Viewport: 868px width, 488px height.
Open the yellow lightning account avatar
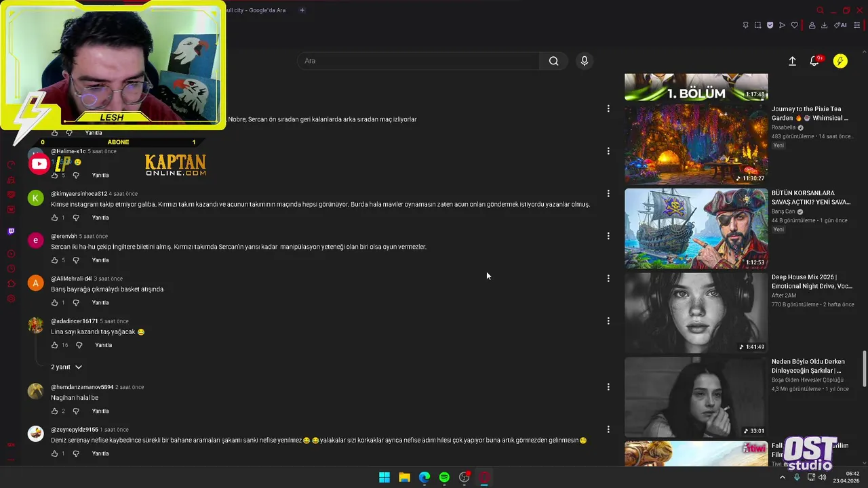tap(840, 61)
